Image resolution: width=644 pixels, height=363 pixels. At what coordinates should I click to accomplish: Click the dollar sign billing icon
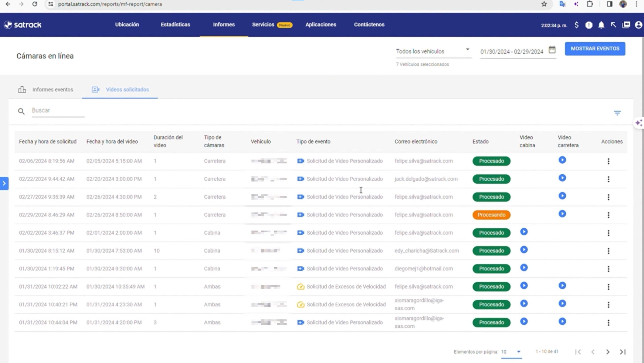577,25
